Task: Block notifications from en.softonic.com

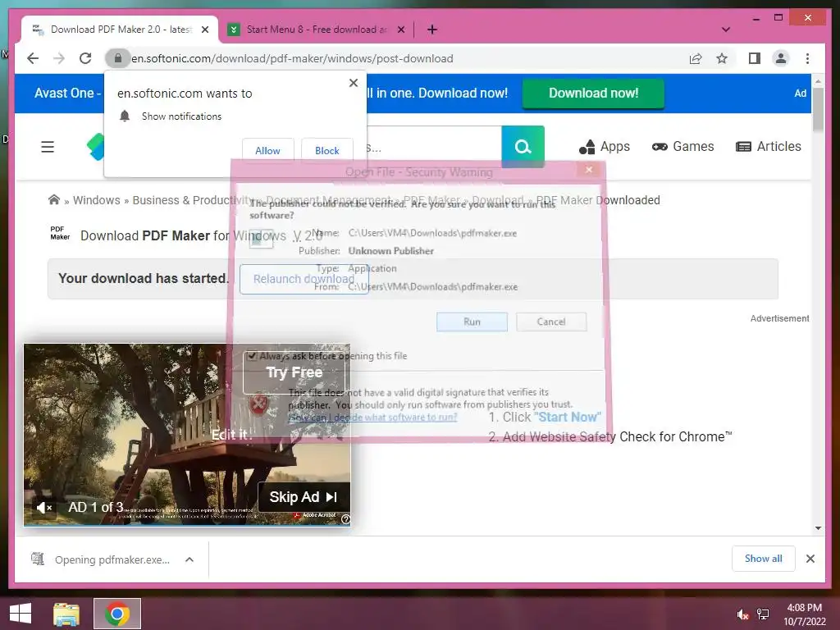Action: point(326,151)
